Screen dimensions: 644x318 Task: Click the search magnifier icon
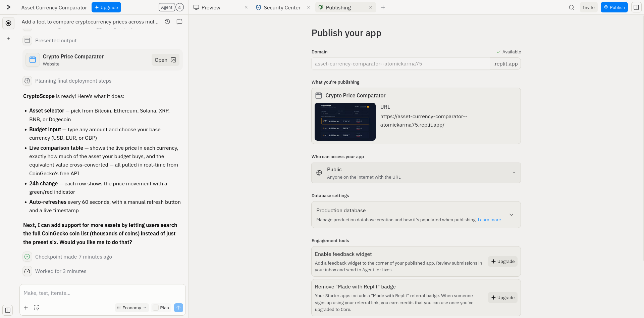(572, 7)
